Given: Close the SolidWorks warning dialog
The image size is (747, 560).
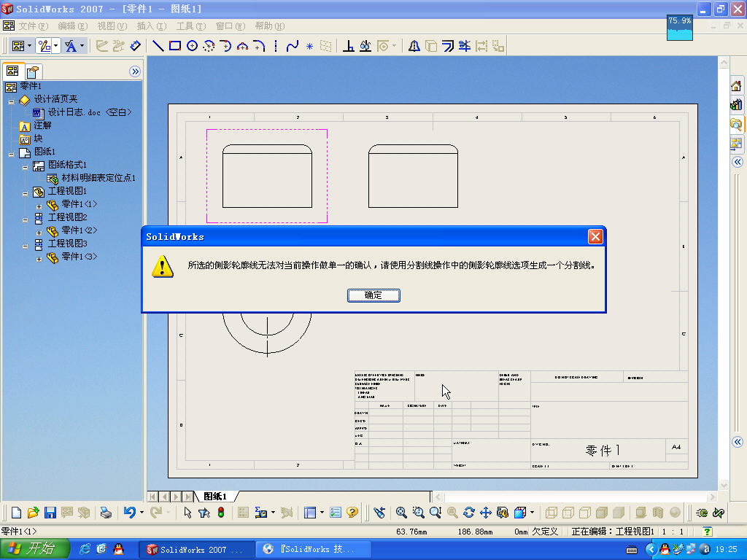Looking at the screenshot, I should (595, 236).
